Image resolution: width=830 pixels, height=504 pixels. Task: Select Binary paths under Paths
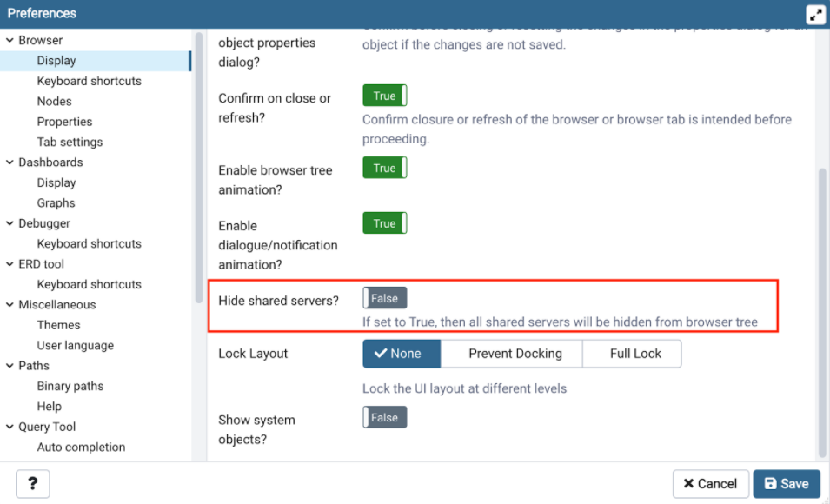[70, 386]
